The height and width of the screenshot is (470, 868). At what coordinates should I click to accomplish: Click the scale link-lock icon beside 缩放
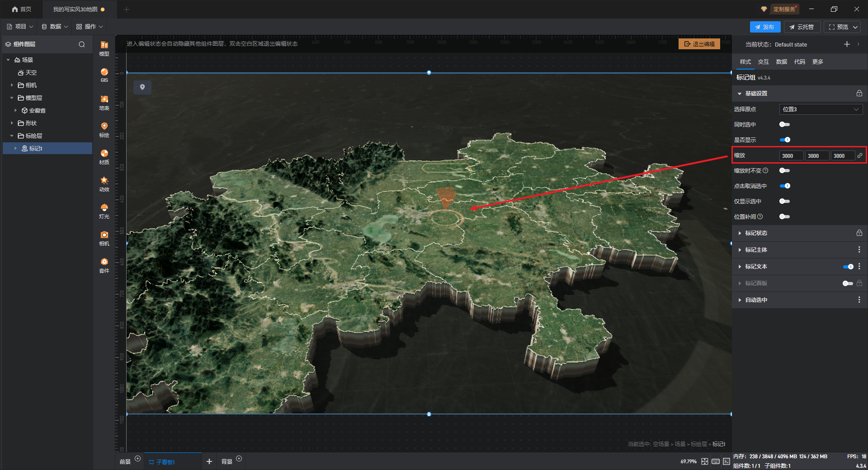click(x=859, y=155)
